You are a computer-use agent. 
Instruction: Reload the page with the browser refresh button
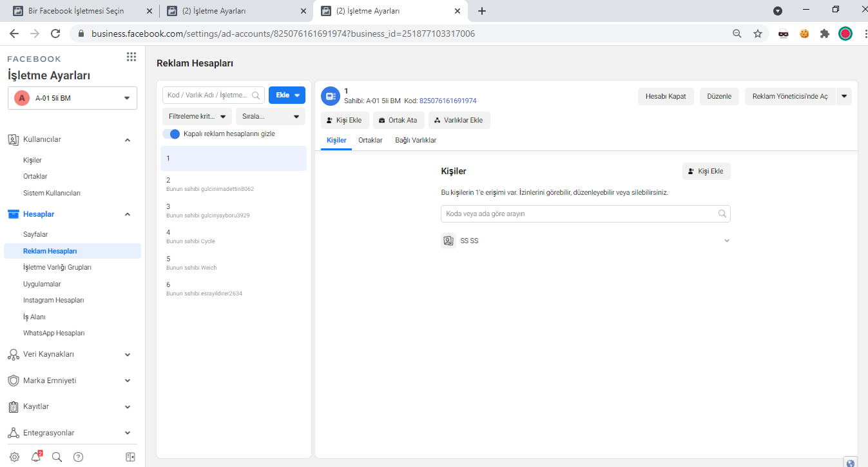click(x=55, y=34)
